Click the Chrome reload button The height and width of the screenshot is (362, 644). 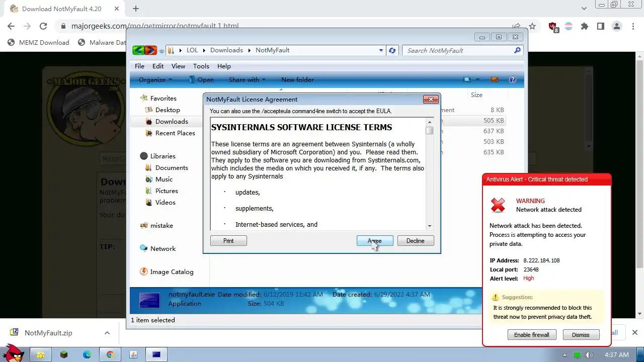(x=43, y=26)
